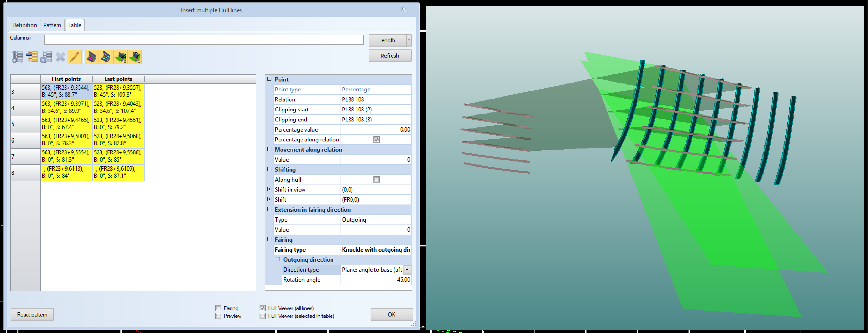The width and height of the screenshot is (868, 333).
Task: Click Fairing type value Knuckle with outgoing dir
Action: (376, 250)
